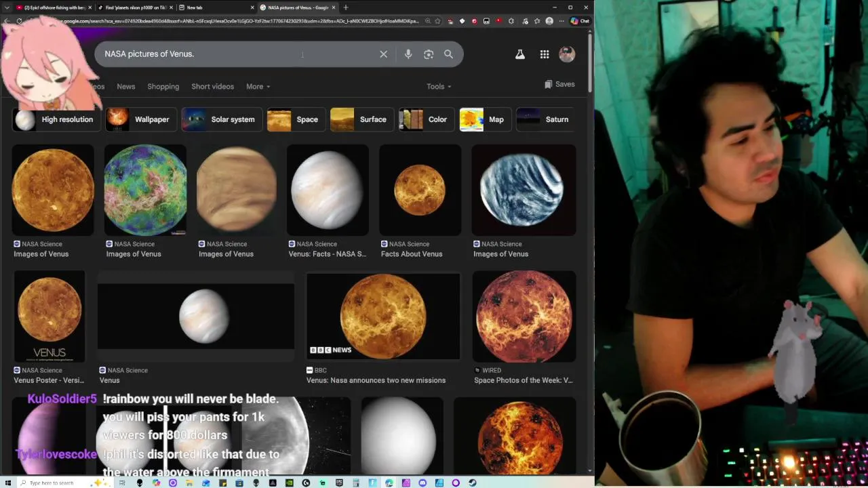Switch to the Epic offshore fishing YouTube tab
Screen dimensions: 868x488
[54, 7]
